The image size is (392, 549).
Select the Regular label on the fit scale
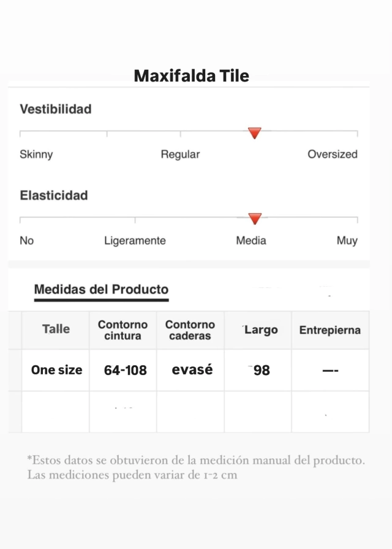pos(180,154)
